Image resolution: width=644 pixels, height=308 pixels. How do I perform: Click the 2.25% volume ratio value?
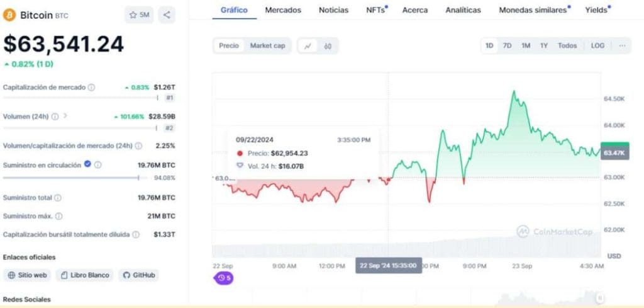(165, 145)
